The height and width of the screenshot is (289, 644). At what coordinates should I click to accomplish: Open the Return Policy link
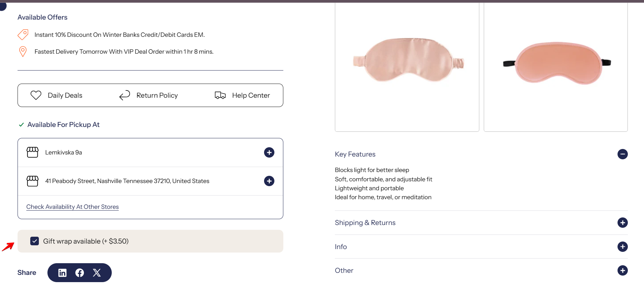tap(157, 95)
